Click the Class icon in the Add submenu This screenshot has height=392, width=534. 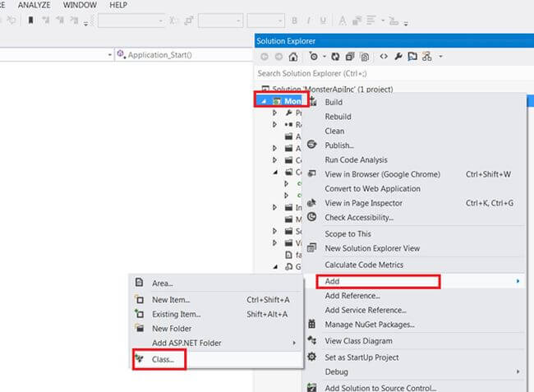[139, 358]
